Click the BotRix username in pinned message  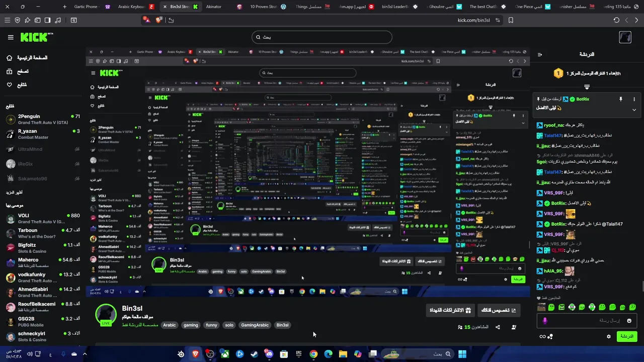click(583, 99)
